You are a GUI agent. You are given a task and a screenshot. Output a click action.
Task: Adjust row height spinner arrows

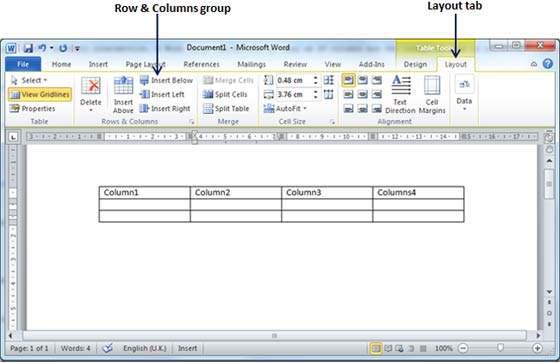315,80
